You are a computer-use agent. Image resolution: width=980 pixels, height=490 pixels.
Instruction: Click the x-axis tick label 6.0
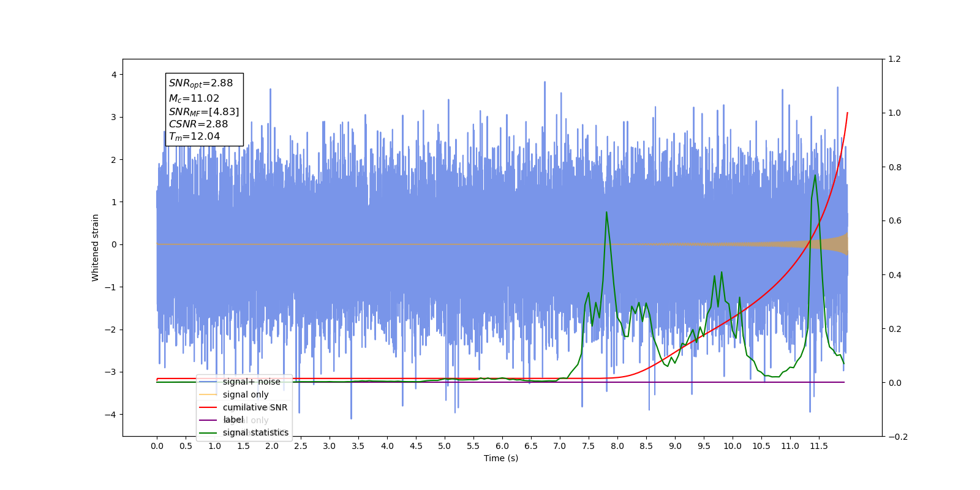[502, 446]
